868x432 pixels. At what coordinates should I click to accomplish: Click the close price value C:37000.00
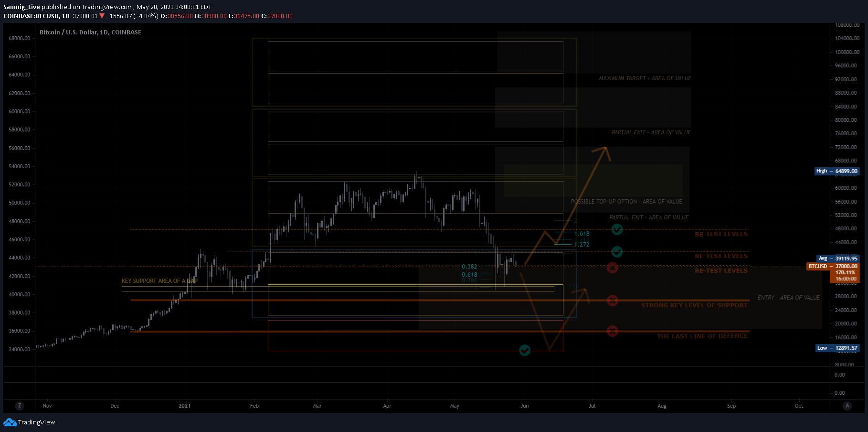pyautogui.click(x=277, y=16)
